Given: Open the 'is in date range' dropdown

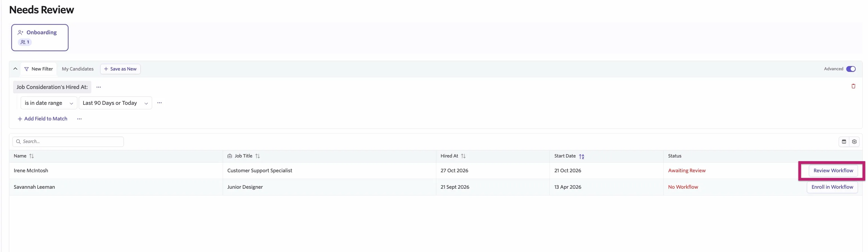Looking at the screenshot, I should [49, 103].
